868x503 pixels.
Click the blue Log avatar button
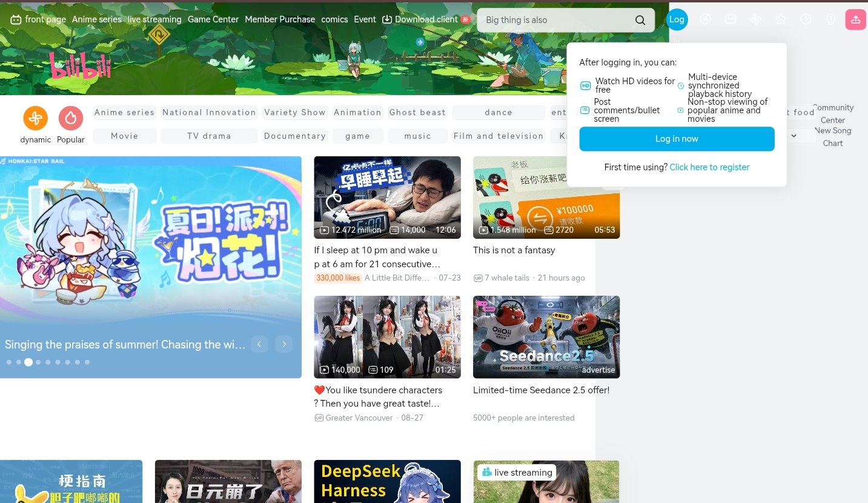[x=677, y=19]
